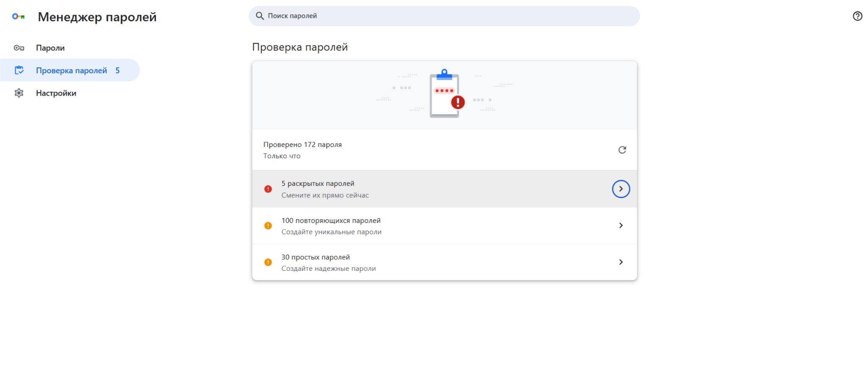Open the 30 простых паролей row
868x383 pixels.
(424, 262)
